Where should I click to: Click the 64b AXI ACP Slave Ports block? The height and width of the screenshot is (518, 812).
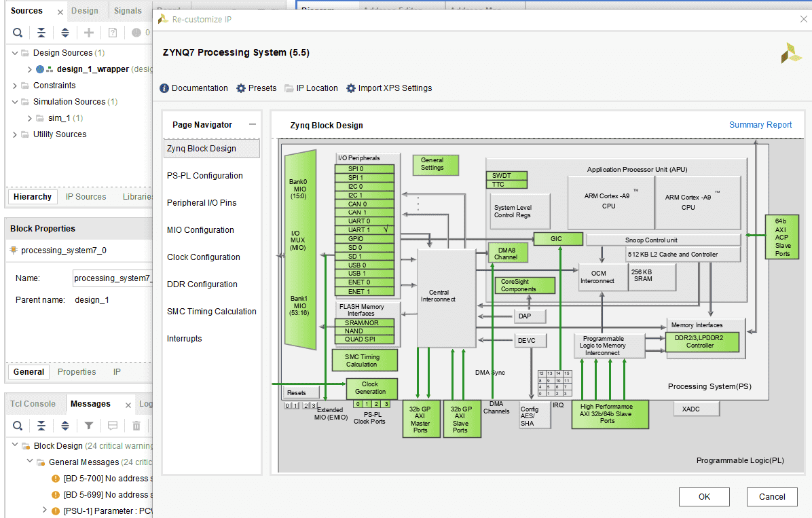click(x=782, y=237)
